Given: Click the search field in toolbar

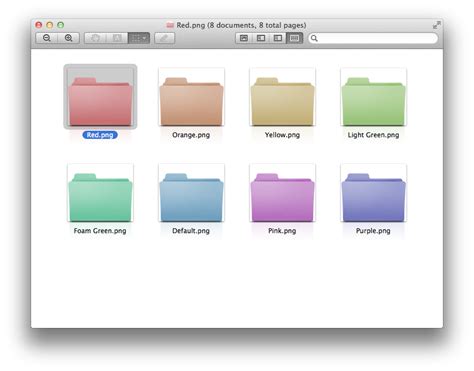Looking at the screenshot, I should (x=373, y=38).
